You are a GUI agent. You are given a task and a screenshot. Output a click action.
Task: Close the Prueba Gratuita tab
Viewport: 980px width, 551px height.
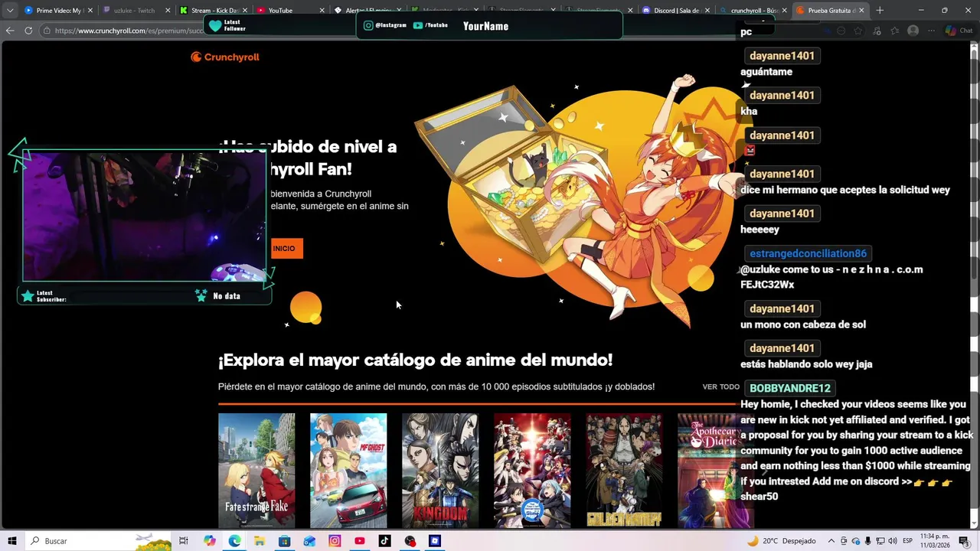pos(861,11)
